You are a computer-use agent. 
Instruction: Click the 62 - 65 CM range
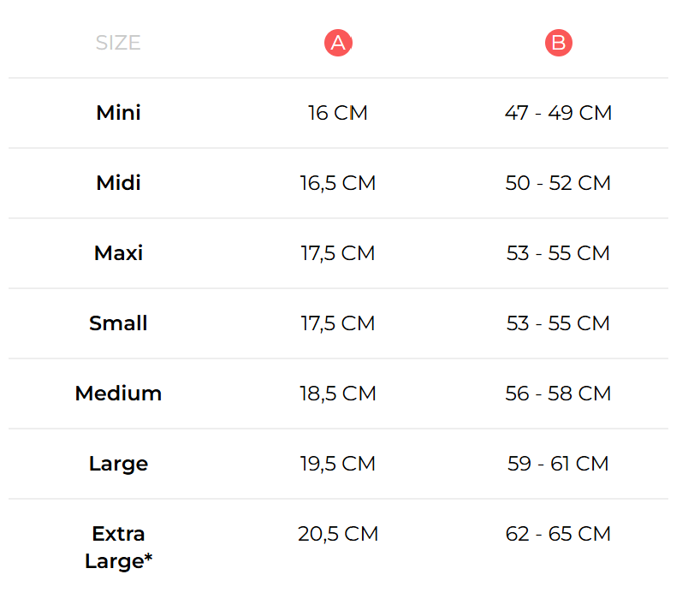(x=558, y=534)
